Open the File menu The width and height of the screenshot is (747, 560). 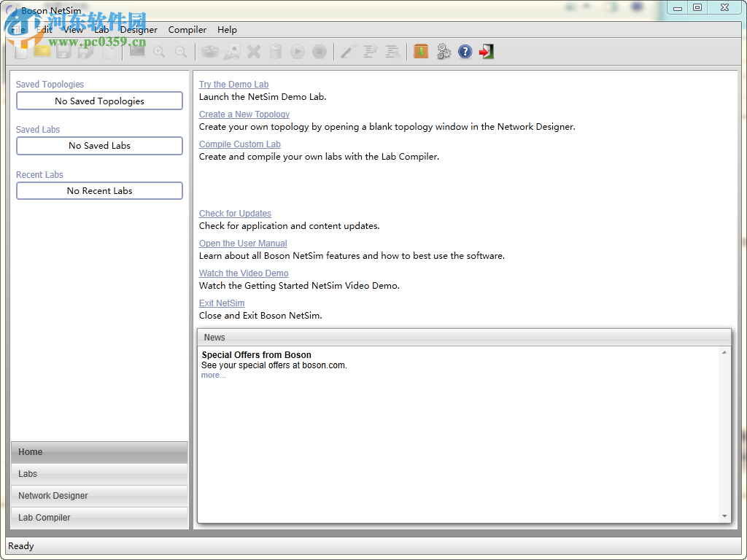point(18,29)
